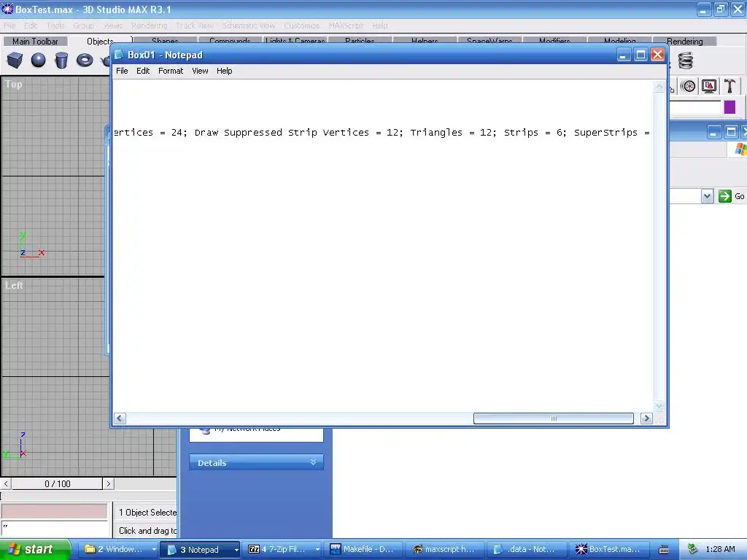Screen dimensions: 747x560
Task: Maximize the background Explorer window
Action: coord(731,132)
